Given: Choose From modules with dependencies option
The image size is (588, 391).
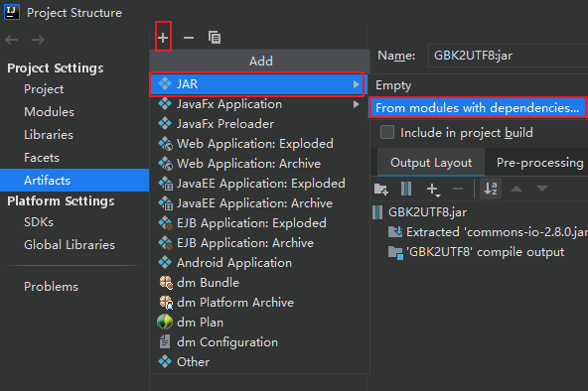Looking at the screenshot, I should (478, 108).
